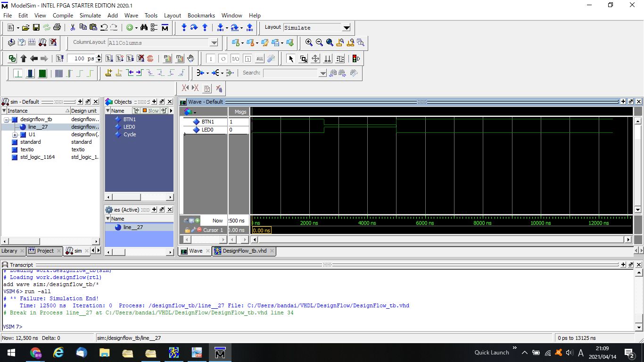Open the ColumnLayout AllColumns dropdown
This screenshot has height=362, width=644.
click(214, 43)
